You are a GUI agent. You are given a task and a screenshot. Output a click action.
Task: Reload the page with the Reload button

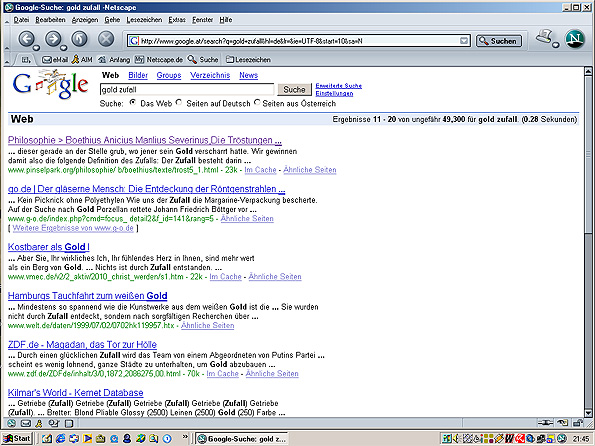pyautogui.click(x=80, y=39)
